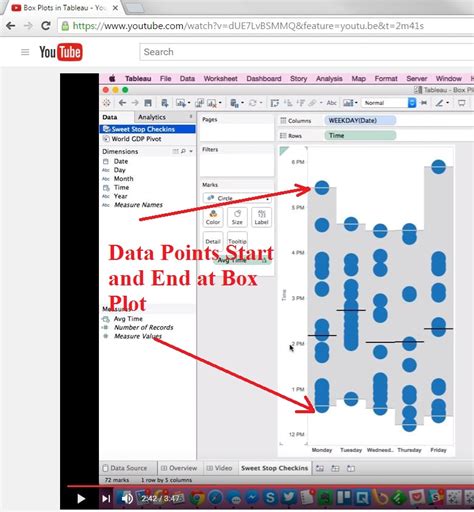Click the Time pill on Rows shelf
The height and width of the screenshot is (512, 474).
point(360,135)
